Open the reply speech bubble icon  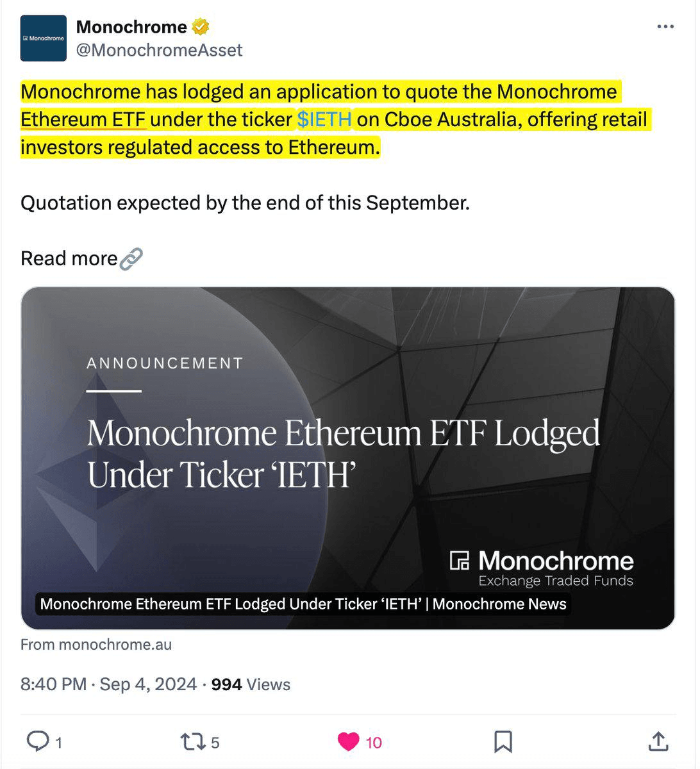[x=37, y=741]
